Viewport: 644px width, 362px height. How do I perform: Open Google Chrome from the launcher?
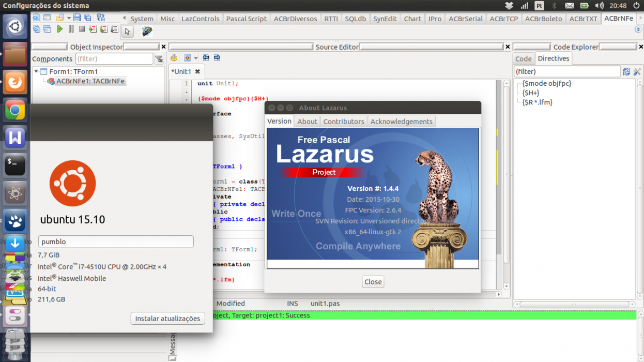[x=15, y=110]
